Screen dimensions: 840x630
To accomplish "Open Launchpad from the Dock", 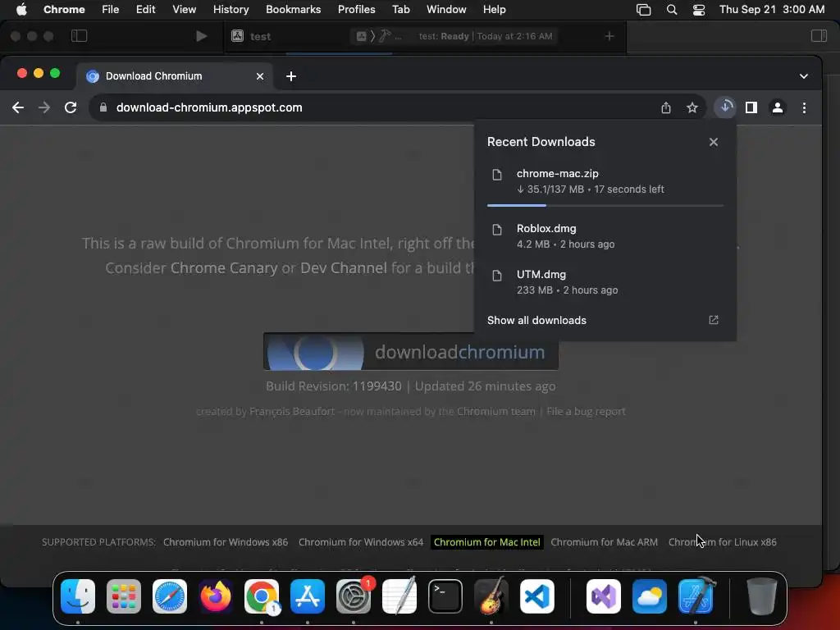I will pyautogui.click(x=124, y=596).
